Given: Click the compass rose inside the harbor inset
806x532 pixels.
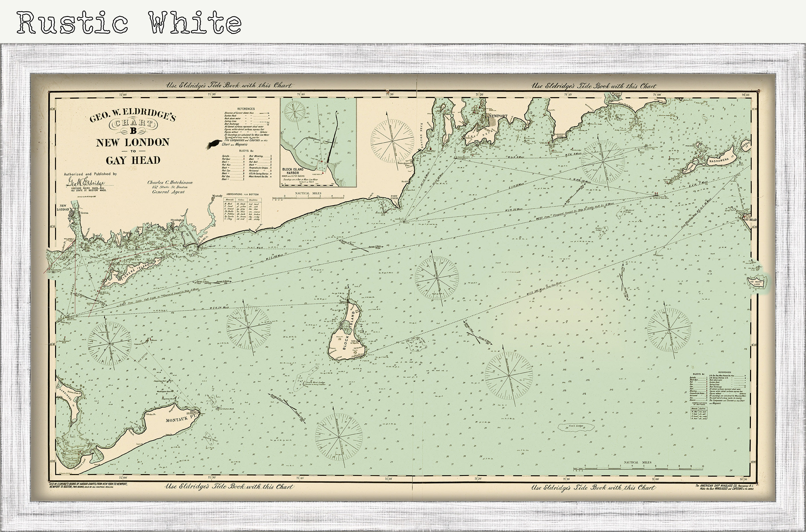Looking at the screenshot, I should coord(295,111).
